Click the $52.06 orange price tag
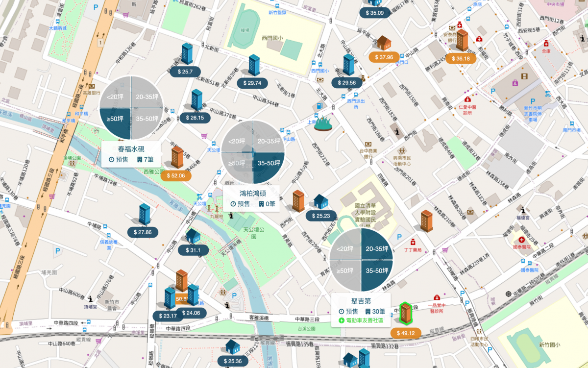588x368 pixels. coord(176,175)
